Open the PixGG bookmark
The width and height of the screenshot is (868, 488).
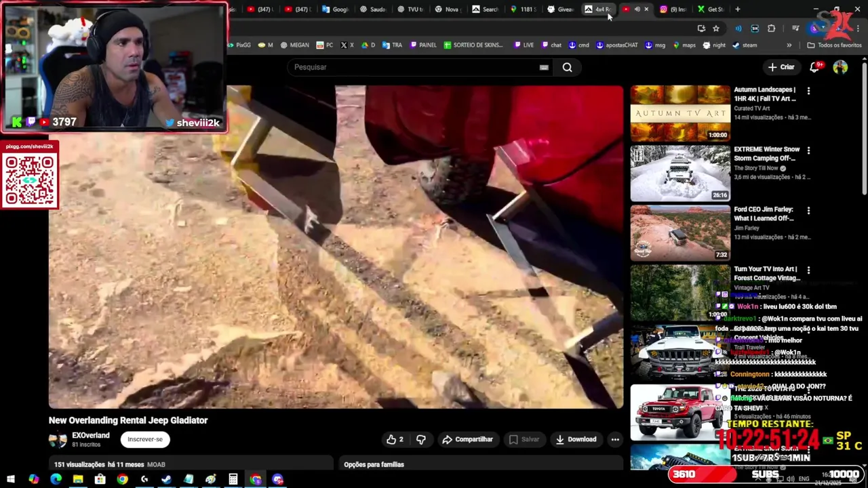pos(239,45)
